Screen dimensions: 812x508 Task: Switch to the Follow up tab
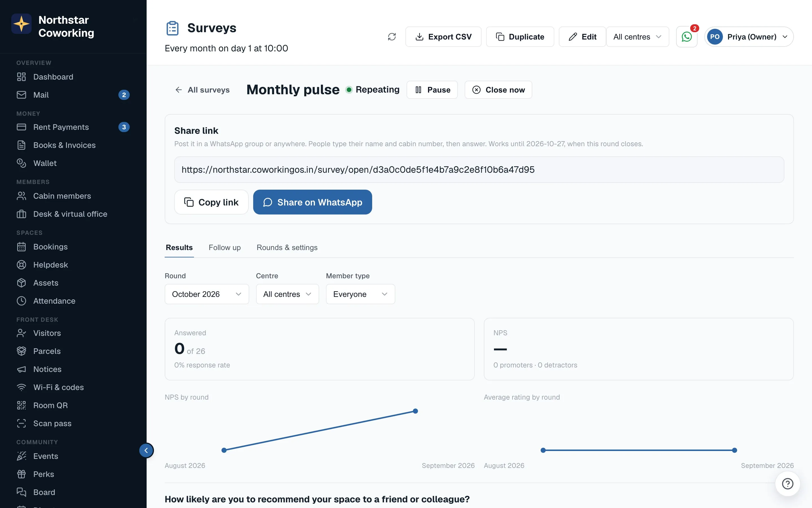tap(224, 248)
